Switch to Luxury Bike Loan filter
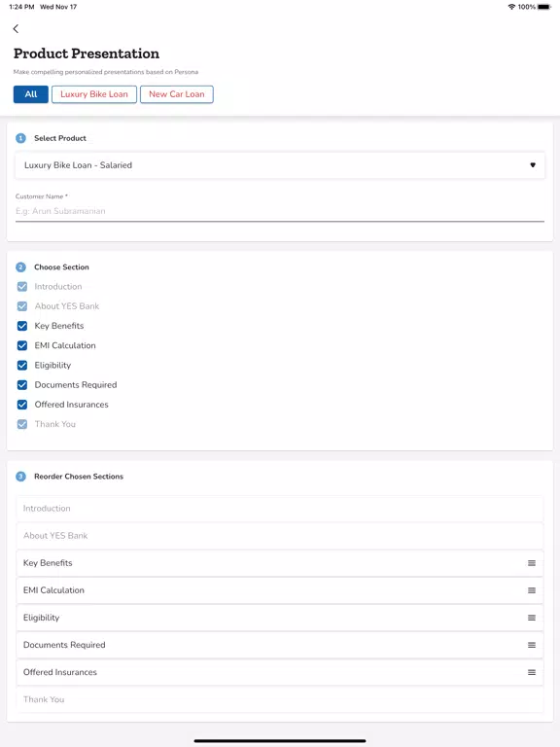Viewport: 560px width, 747px height. pyautogui.click(x=94, y=94)
